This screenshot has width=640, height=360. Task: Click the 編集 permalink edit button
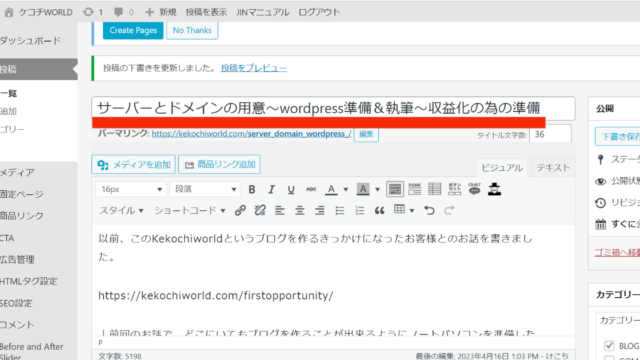[x=366, y=134]
